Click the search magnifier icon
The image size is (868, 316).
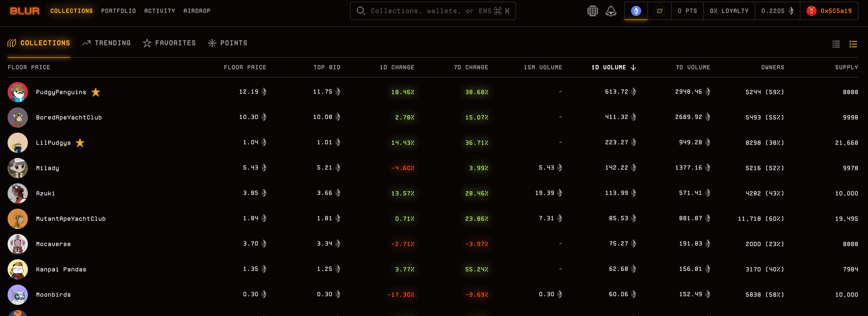coord(361,11)
